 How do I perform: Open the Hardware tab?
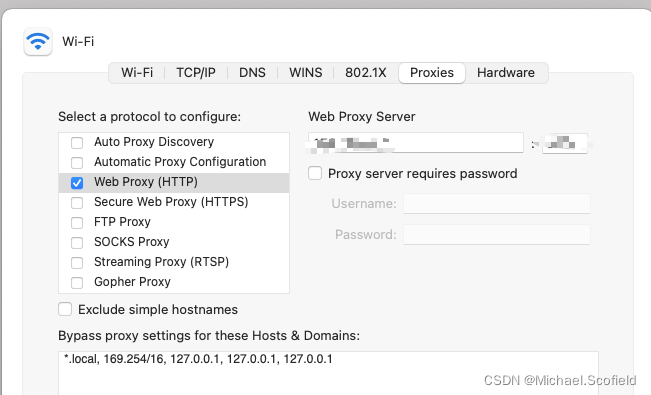(506, 73)
